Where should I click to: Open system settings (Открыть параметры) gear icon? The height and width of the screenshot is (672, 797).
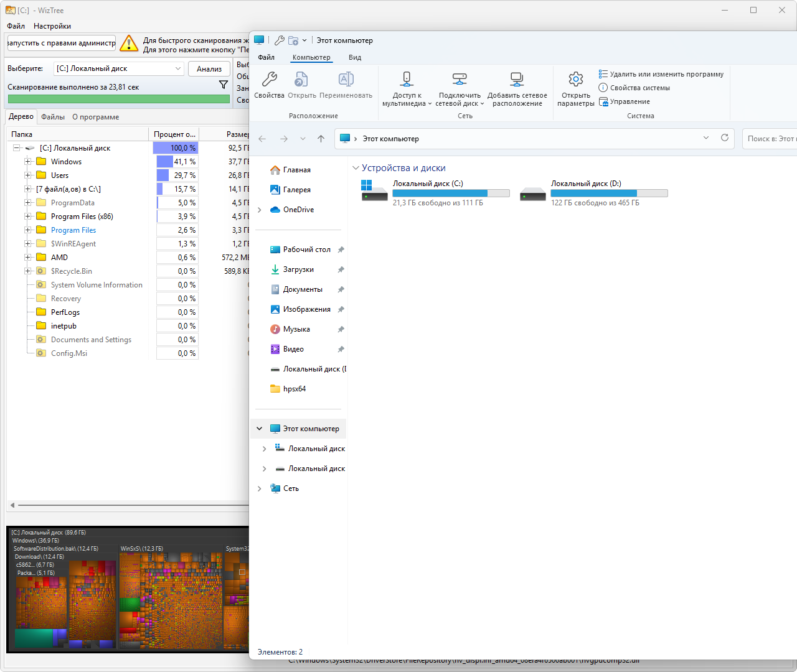coord(576,80)
